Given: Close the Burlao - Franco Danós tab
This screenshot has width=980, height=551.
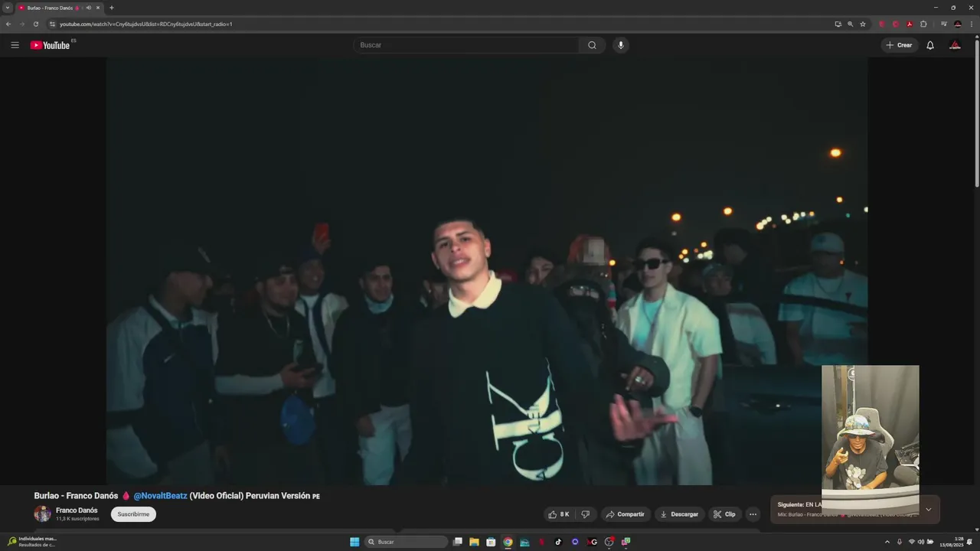Looking at the screenshot, I should point(98,8).
